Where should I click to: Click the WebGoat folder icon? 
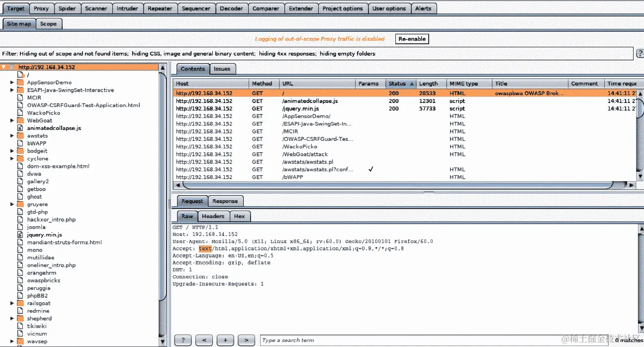(20, 120)
